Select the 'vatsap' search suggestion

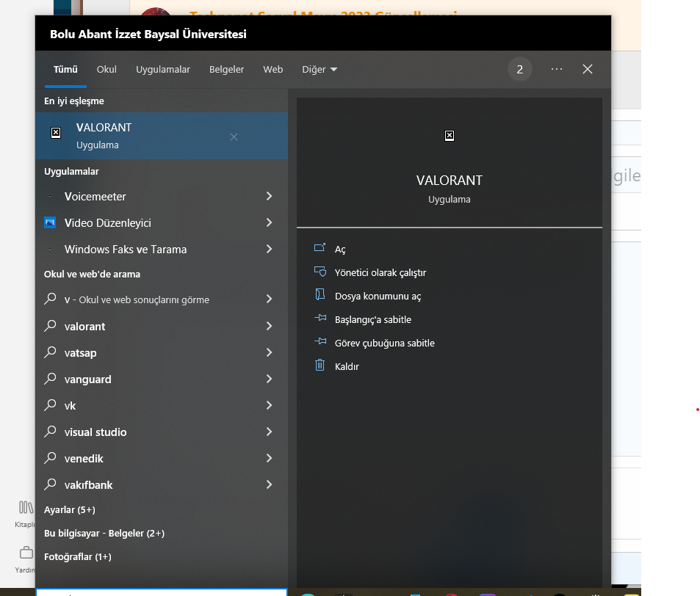(x=162, y=352)
